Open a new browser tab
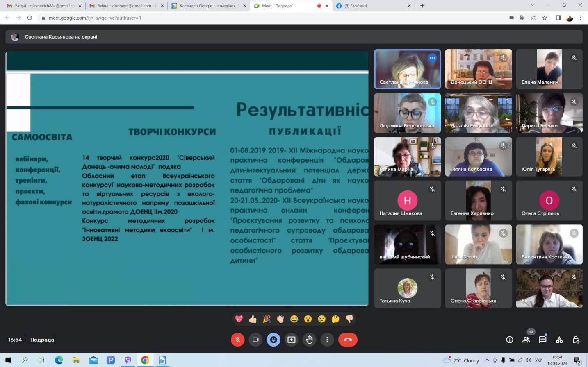The image size is (588, 367). pyautogui.click(x=422, y=6)
